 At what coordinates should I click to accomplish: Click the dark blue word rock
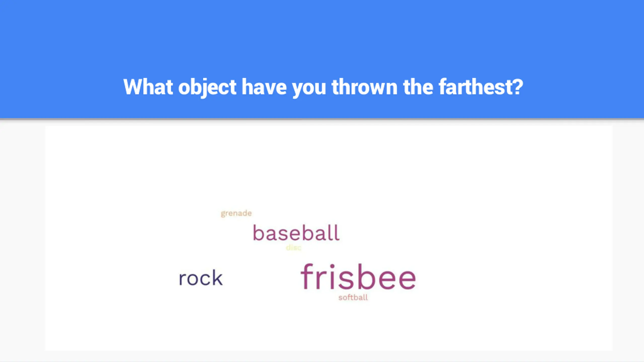click(200, 278)
